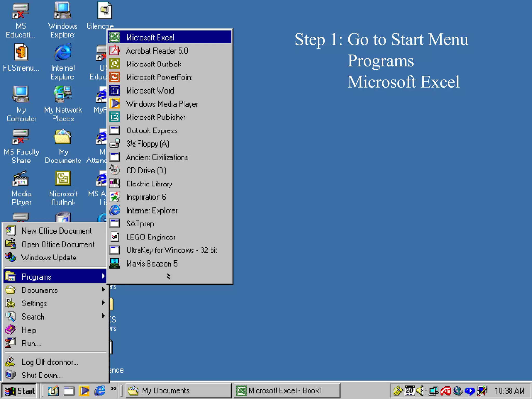Open Acrobat Reader 5.0 entry

tap(157, 51)
